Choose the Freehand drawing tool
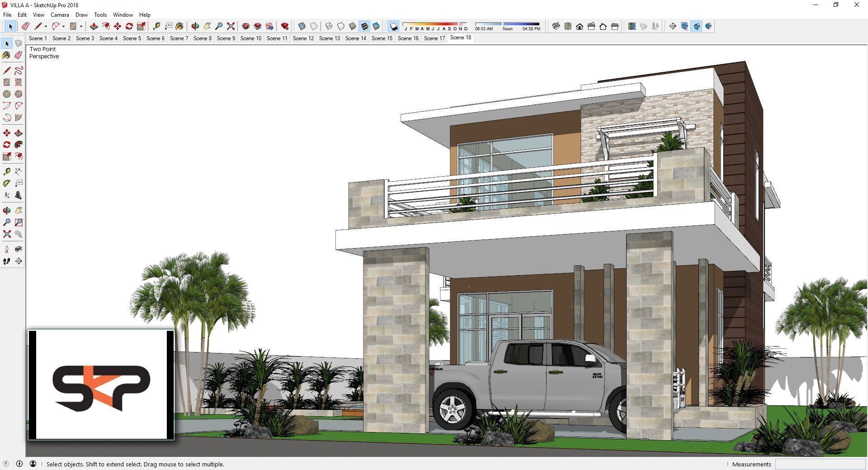The image size is (868, 470). pos(19,70)
